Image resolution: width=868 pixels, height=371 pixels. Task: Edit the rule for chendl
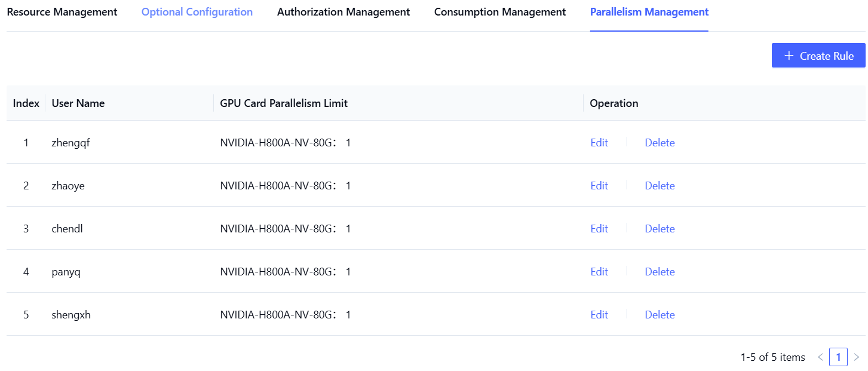coord(599,229)
